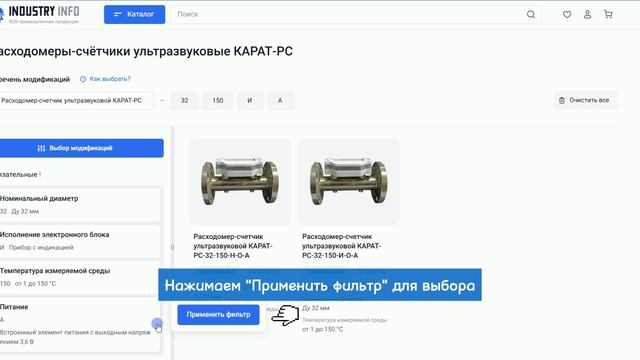Select the 'А' modification chip
Screen dimensions: 640x360
pos(280,100)
